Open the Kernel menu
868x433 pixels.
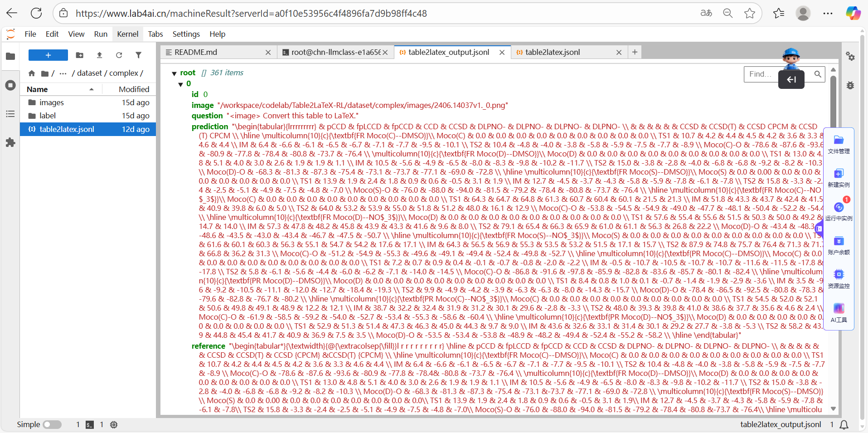pos(127,34)
